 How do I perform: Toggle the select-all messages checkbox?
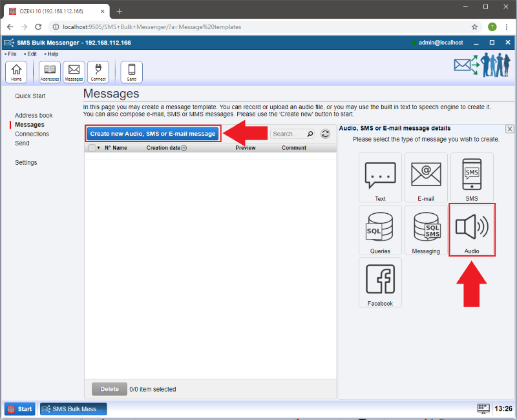(x=92, y=148)
